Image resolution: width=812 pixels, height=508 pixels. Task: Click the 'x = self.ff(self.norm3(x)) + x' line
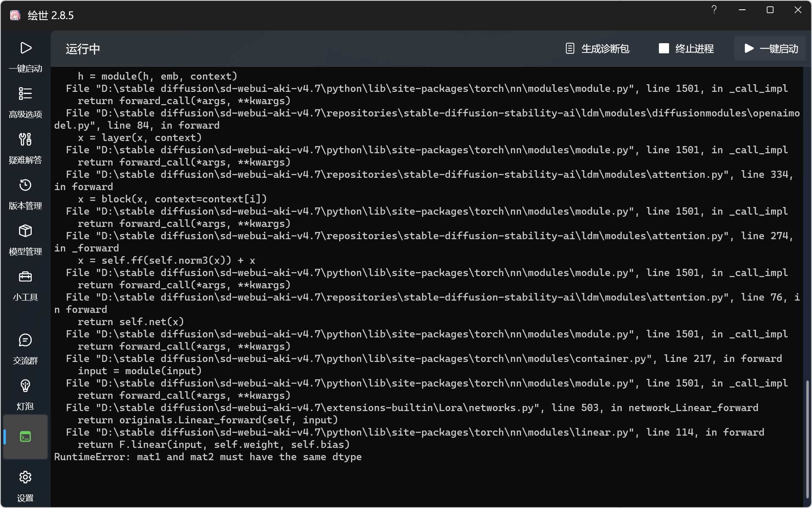(166, 260)
